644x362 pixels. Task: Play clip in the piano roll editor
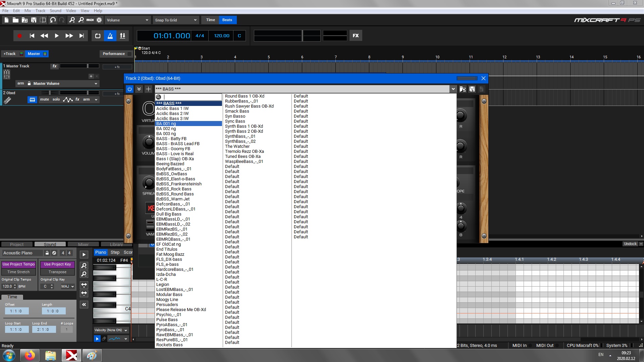click(84, 255)
